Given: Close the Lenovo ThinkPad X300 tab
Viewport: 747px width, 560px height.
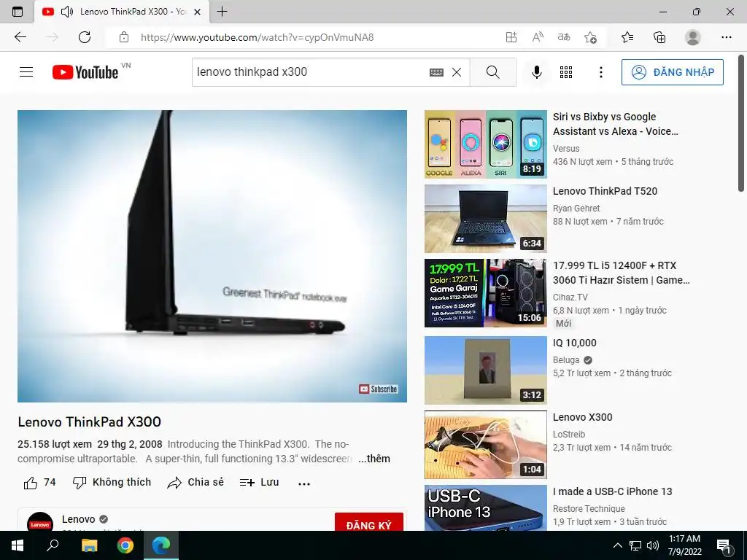Looking at the screenshot, I should [x=197, y=12].
